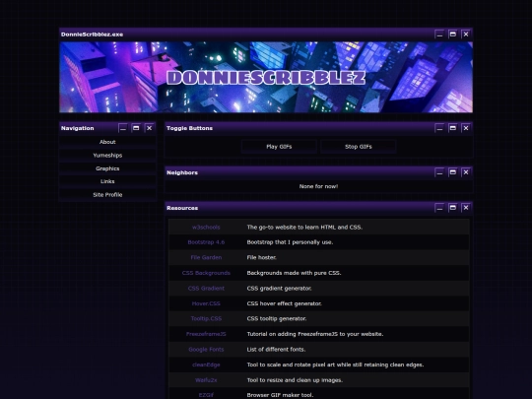Close the DonnieScribblez.exe window
This screenshot has width=532, height=399.
[x=466, y=34]
